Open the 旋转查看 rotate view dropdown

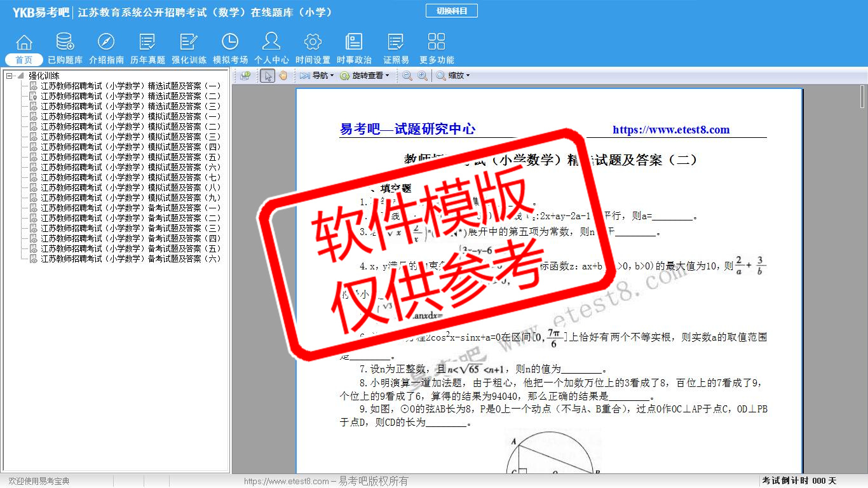point(364,76)
